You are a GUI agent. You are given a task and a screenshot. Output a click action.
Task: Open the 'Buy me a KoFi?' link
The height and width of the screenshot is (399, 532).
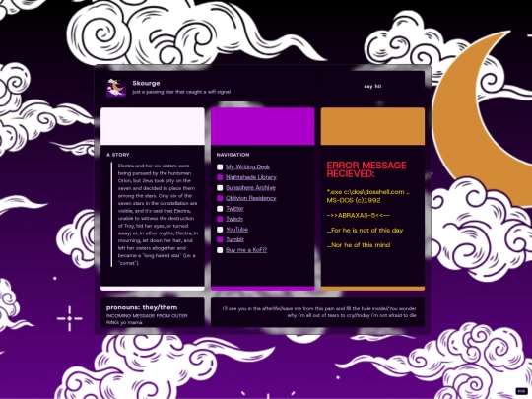pos(246,250)
